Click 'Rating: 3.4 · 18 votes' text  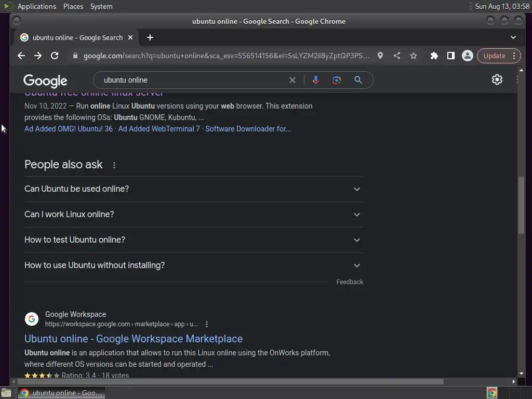(x=95, y=375)
